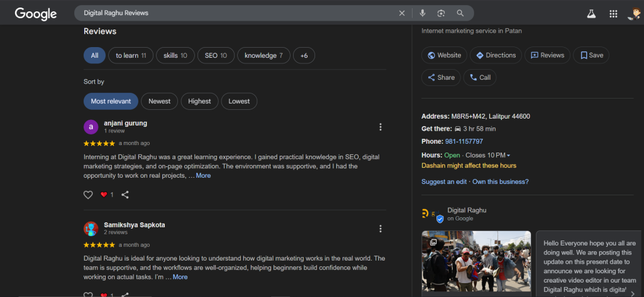Share anjani gurung's review
Image resolution: width=644 pixels, height=297 pixels.
tap(125, 195)
